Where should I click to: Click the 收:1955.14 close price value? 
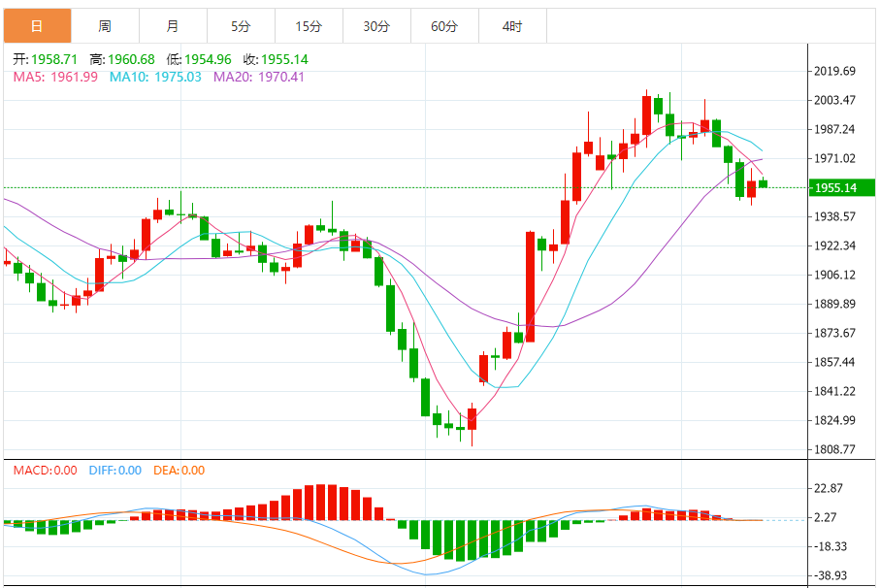tap(276, 59)
